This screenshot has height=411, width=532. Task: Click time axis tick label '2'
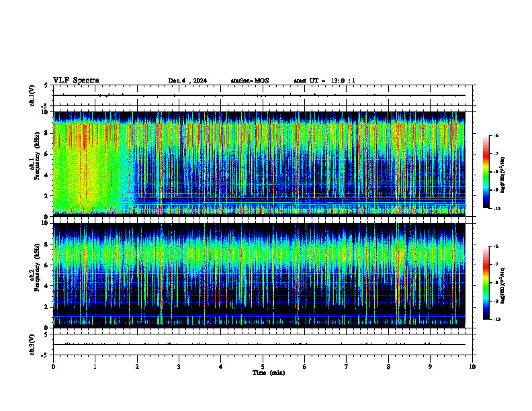(x=137, y=367)
